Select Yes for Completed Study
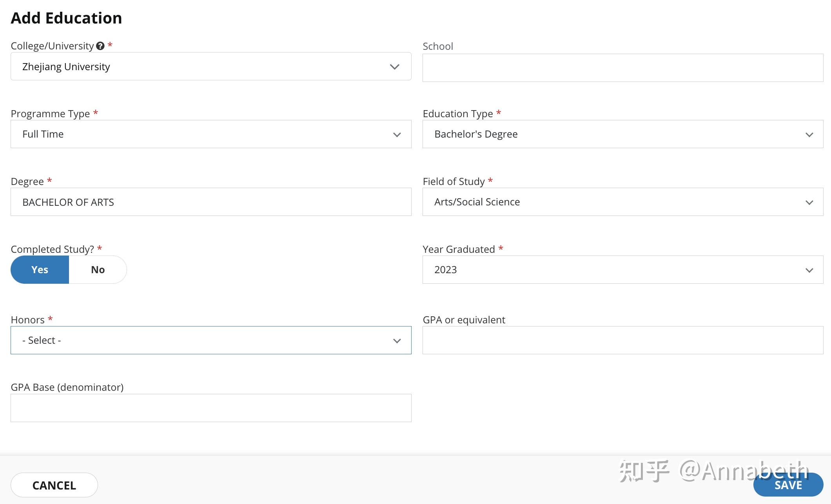The image size is (831, 504). [40, 270]
